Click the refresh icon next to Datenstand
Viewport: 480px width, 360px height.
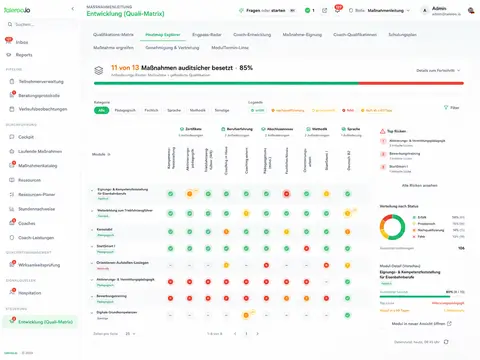tap(446, 342)
